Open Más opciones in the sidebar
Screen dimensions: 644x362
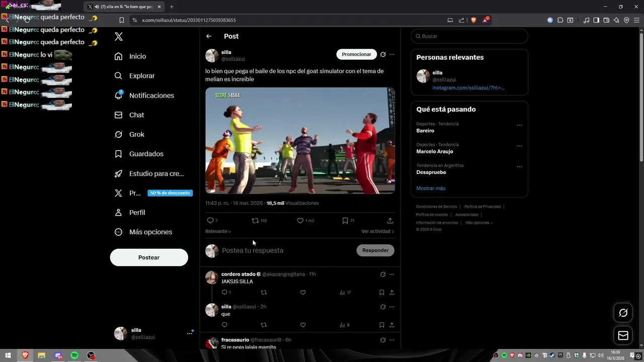pyautogui.click(x=143, y=232)
